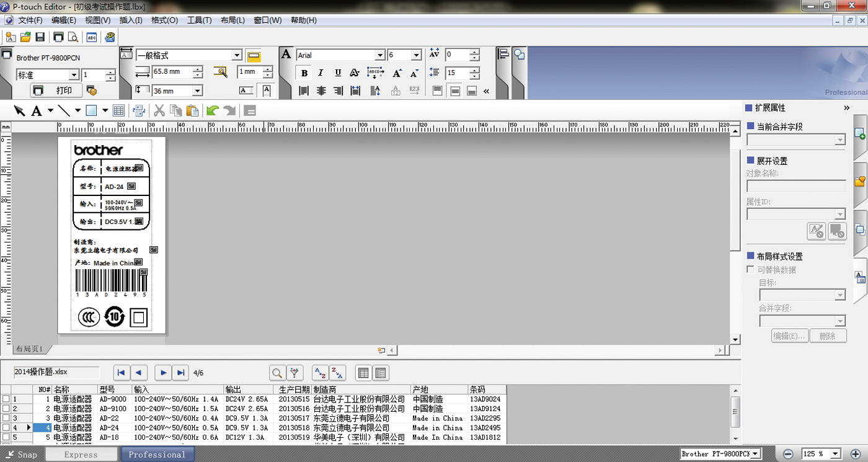Image resolution: width=868 pixels, height=462 pixels.
Task: Align text right
Action: 338,91
